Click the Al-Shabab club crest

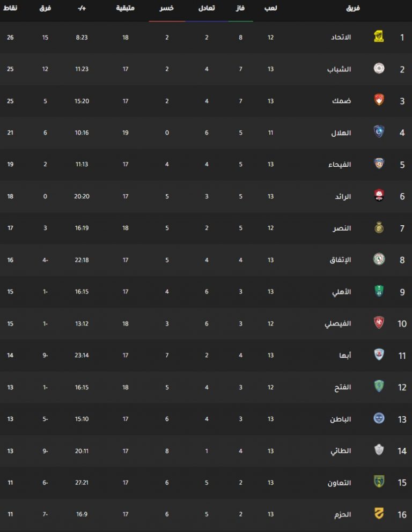point(379,68)
